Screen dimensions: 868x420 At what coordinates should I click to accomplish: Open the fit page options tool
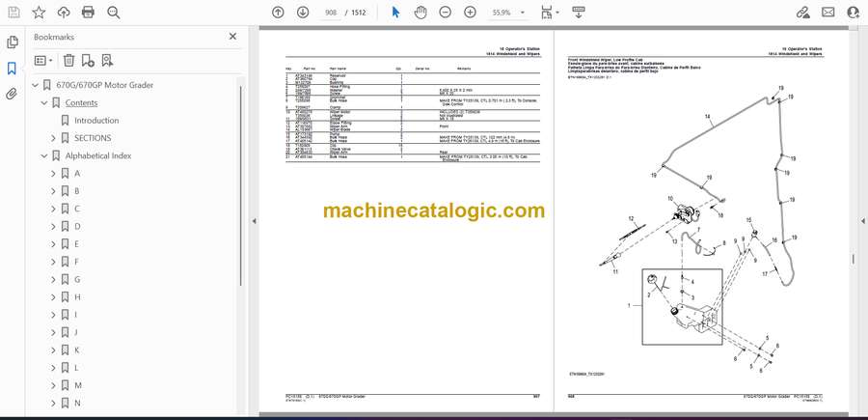[549, 13]
